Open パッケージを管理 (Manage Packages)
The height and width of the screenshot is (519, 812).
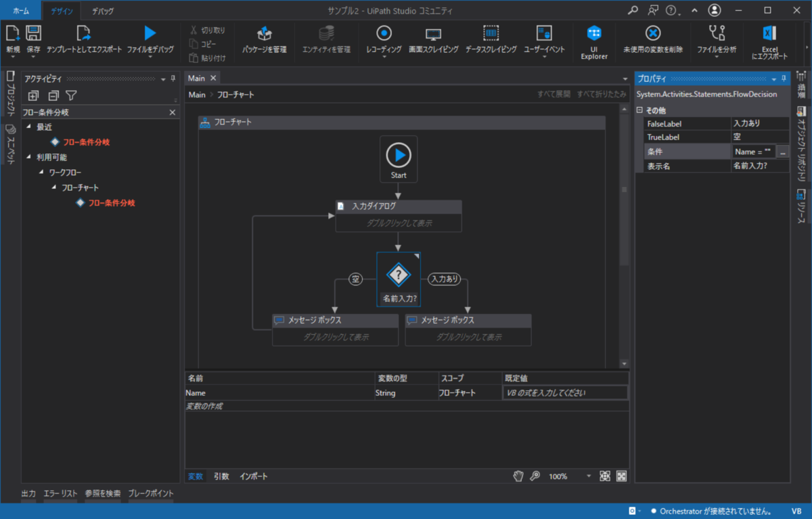tap(265, 39)
